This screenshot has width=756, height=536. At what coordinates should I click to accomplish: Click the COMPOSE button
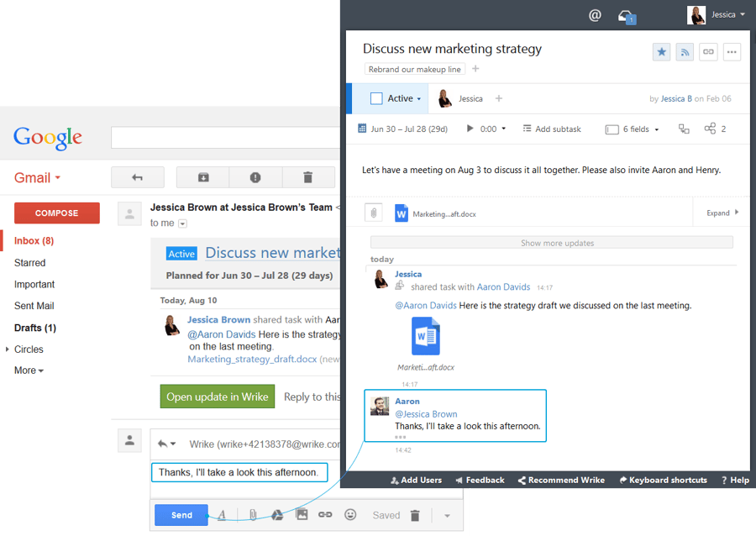point(57,213)
